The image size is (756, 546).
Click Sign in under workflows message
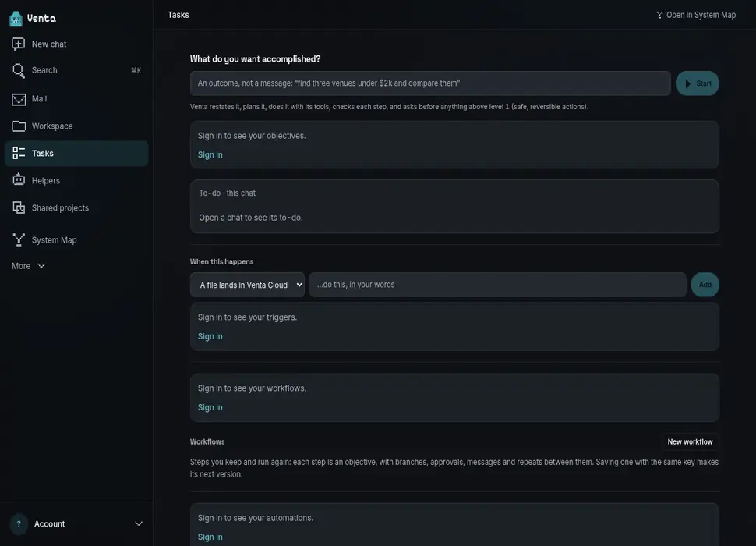(x=210, y=407)
